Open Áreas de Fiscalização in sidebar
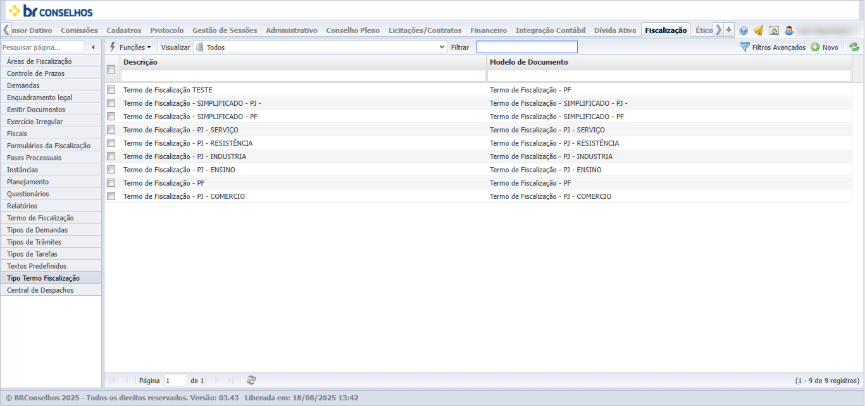The image size is (865, 406). pyautogui.click(x=51, y=61)
